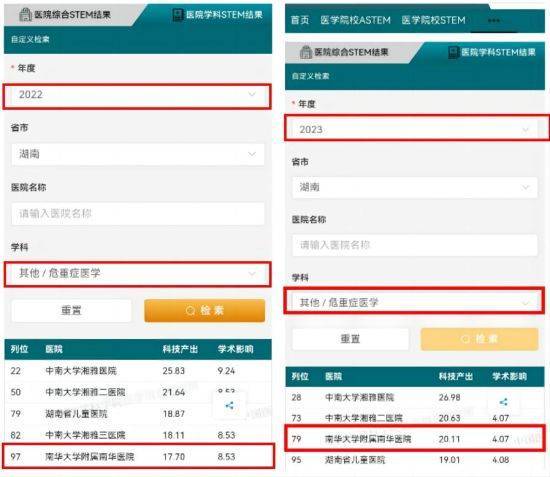This screenshot has width=550, height=477.
Task: Go to the 首页 tab
Action: pos(300,20)
